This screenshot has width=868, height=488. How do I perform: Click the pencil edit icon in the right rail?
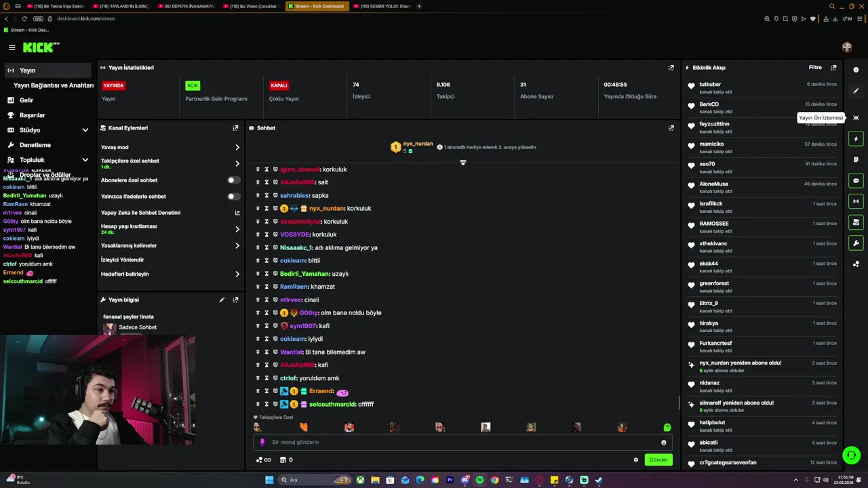pyautogui.click(x=856, y=91)
